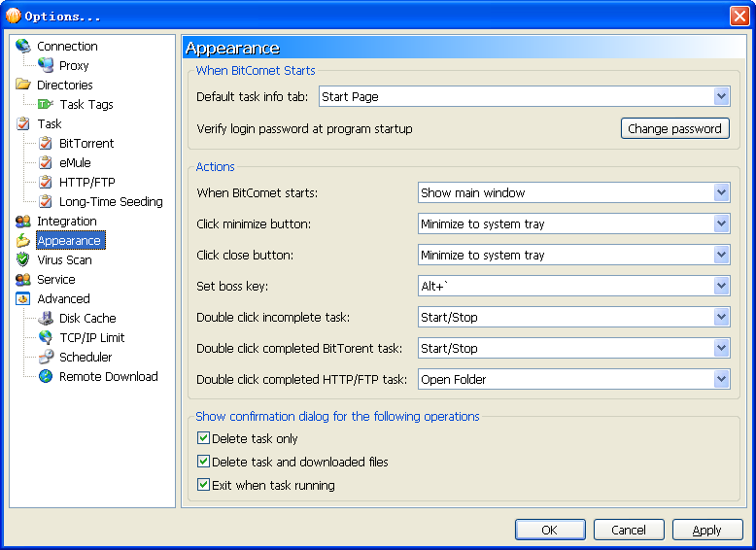Click the Service people icon
The height and width of the screenshot is (550, 756).
point(22,280)
